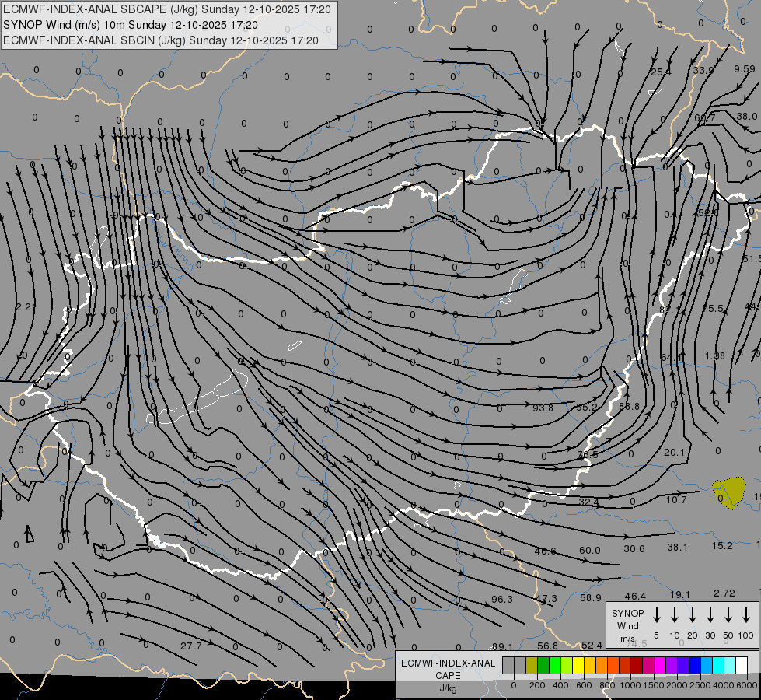Click the 1500 tick label in CAPE legend
The height and width of the screenshot is (700, 761).
point(653,685)
